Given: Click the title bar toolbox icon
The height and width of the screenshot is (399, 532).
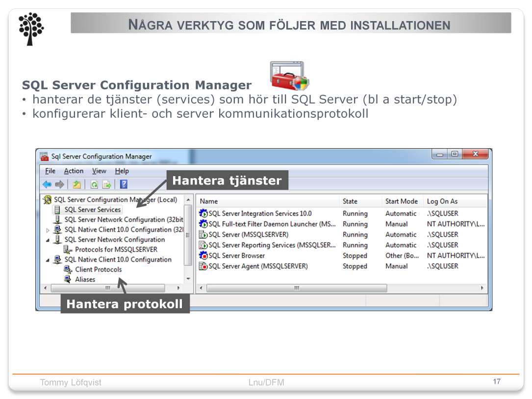Looking at the screenshot, I should pyautogui.click(x=45, y=157).
